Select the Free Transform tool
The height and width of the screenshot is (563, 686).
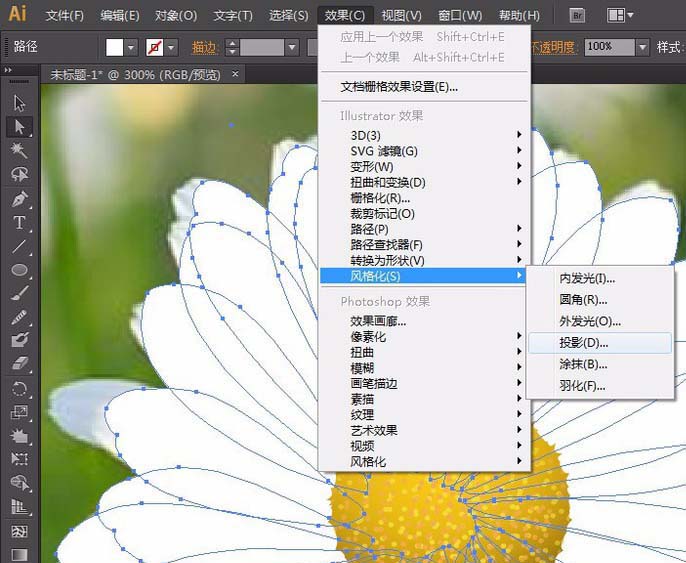coord(19,458)
